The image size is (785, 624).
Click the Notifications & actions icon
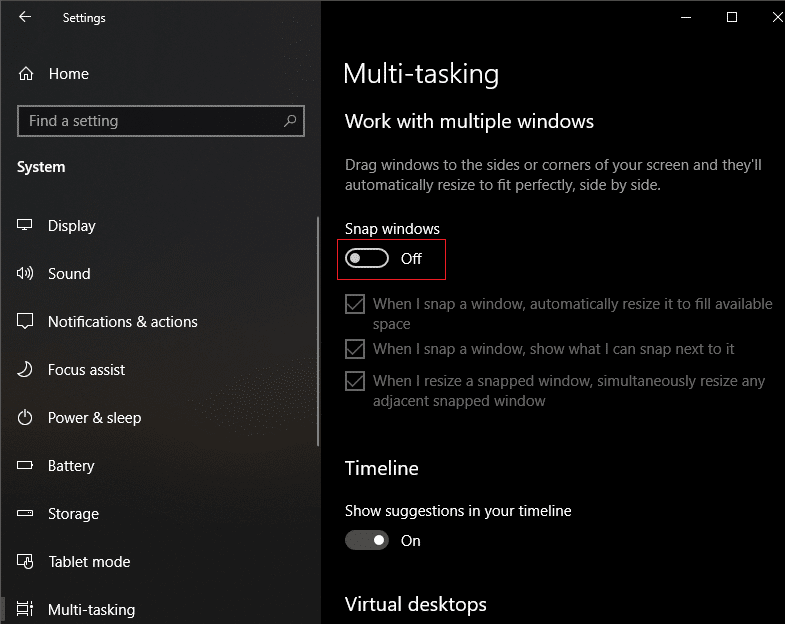[x=26, y=322]
